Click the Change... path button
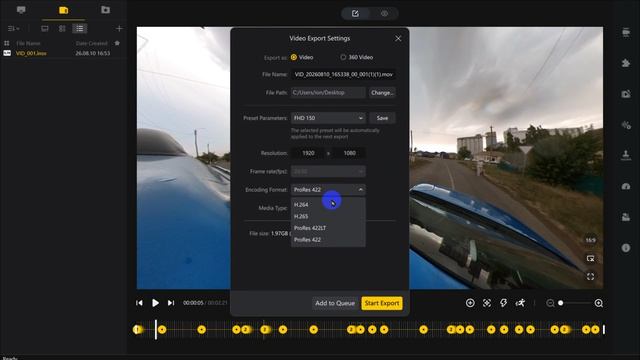Screen dimensions: 640x360 click(382, 93)
